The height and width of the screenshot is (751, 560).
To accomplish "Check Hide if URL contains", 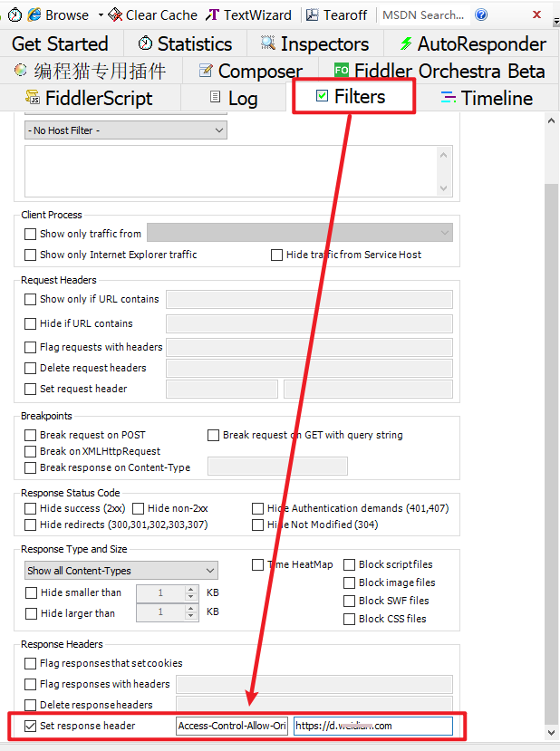I will coord(30,323).
